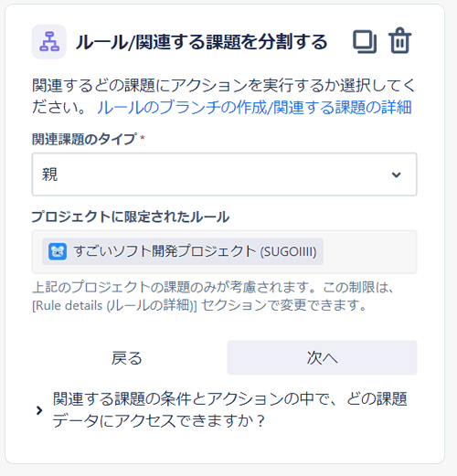Click the 次へ button
This screenshot has width=457, height=476.
point(322,358)
